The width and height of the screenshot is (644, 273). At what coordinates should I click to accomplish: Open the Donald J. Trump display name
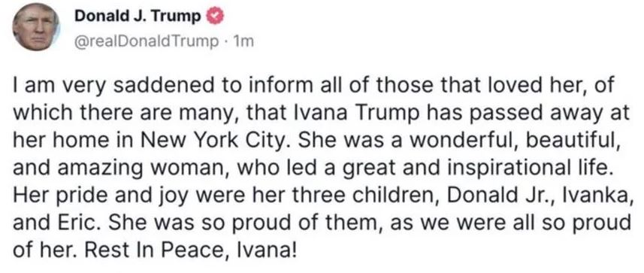[138, 16]
